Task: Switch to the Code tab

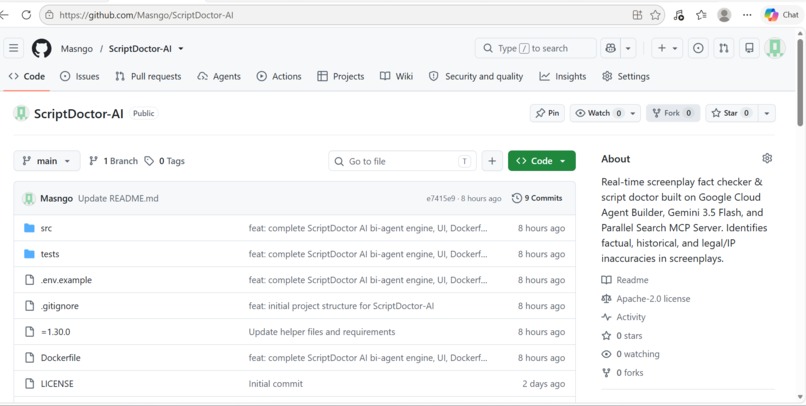Action: (27, 76)
